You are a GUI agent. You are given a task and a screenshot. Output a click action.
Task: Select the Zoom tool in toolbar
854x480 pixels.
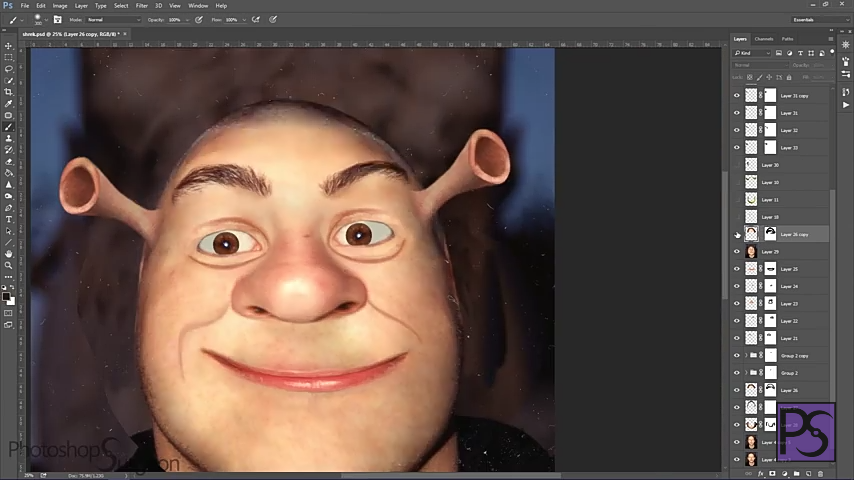[9, 265]
